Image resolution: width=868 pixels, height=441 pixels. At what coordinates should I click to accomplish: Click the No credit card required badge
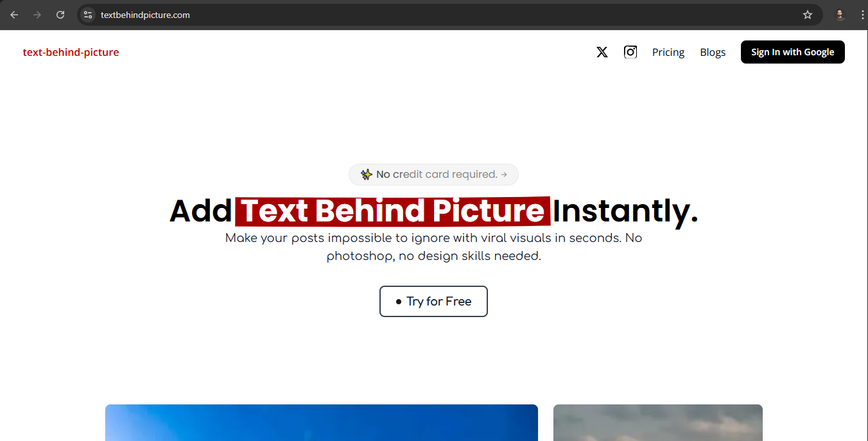tap(433, 175)
